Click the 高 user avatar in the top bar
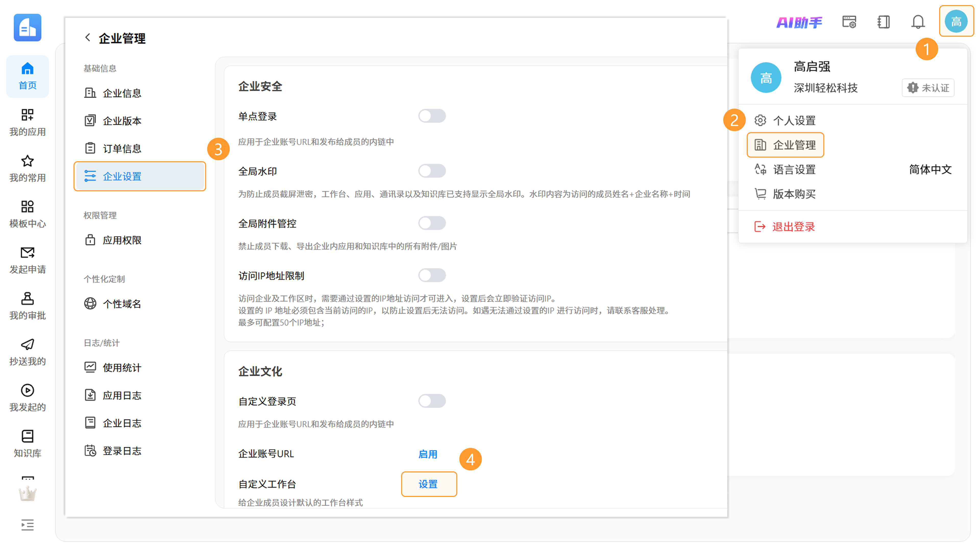This screenshot has height=551, width=980. tap(957, 21)
